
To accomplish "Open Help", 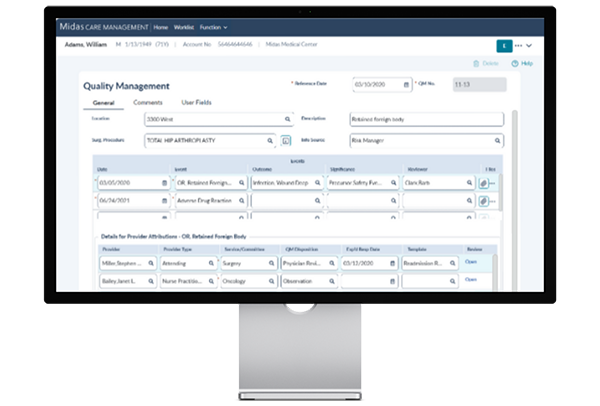I will (522, 64).
